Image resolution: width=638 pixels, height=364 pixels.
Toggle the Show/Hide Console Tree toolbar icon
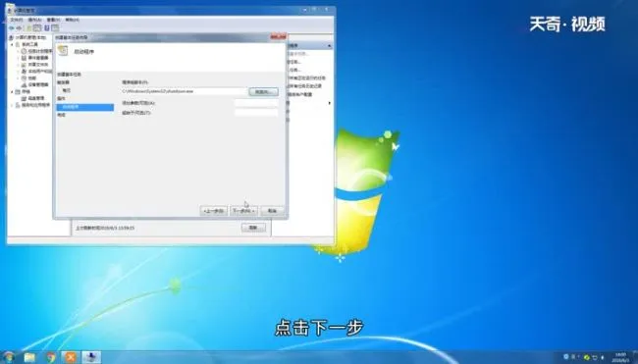(x=37, y=28)
